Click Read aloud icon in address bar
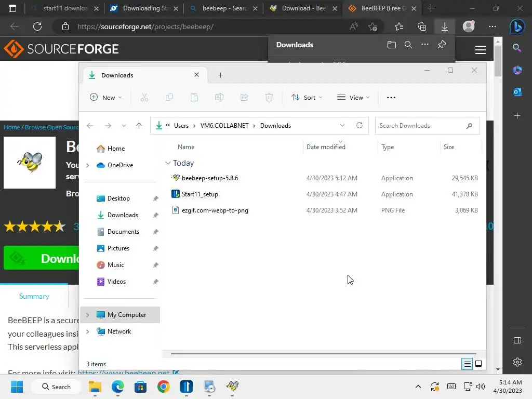Viewport: 532px width, 399px height. click(x=354, y=26)
